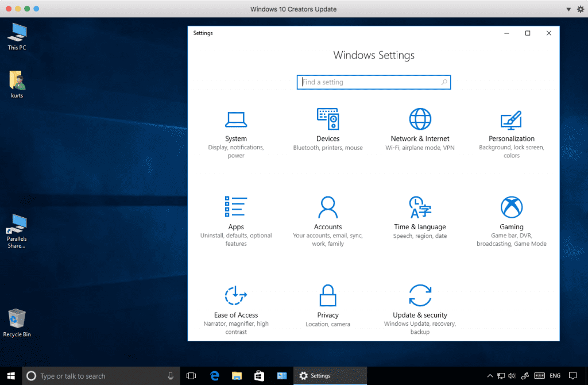The image size is (588, 385).
Task: Click the blue Coherence button in Mac title bar
Action: pos(36,9)
